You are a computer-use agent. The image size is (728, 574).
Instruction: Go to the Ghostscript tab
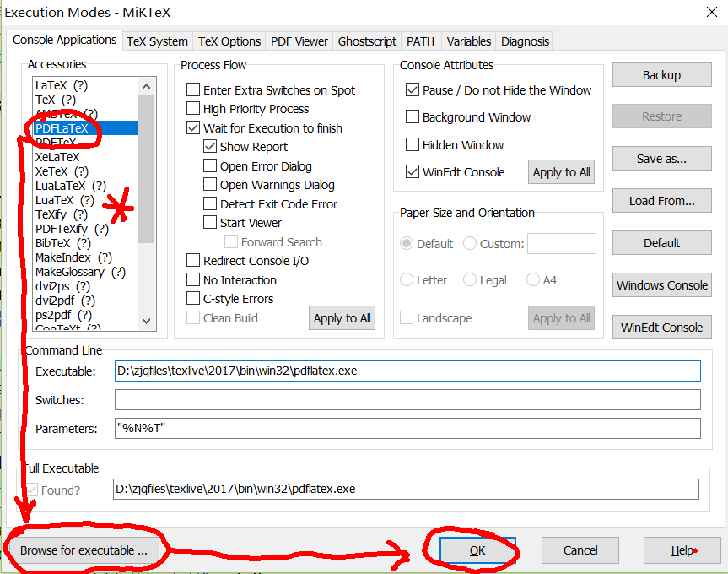[367, 41]
